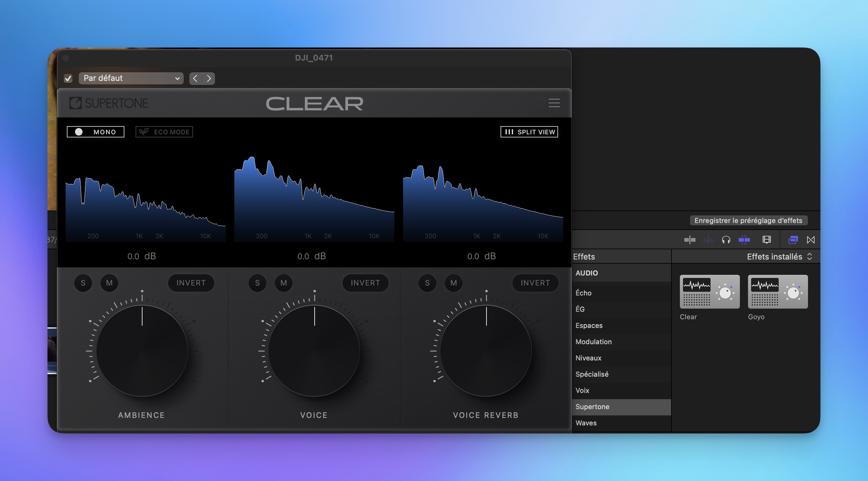Invert the Ambience channel
This screenshot has height=481, width=868.
pos(191,283)
